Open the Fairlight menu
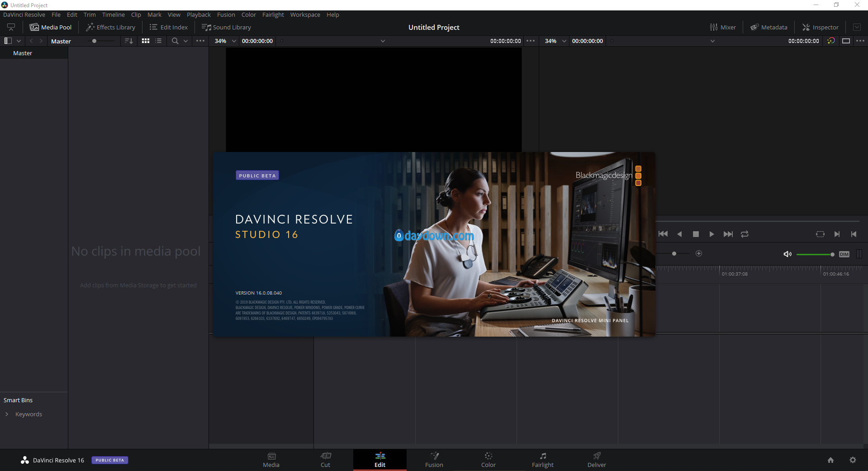Image resolution: width=868 pixels, height=471 pixels. click(x=273, y=14)
